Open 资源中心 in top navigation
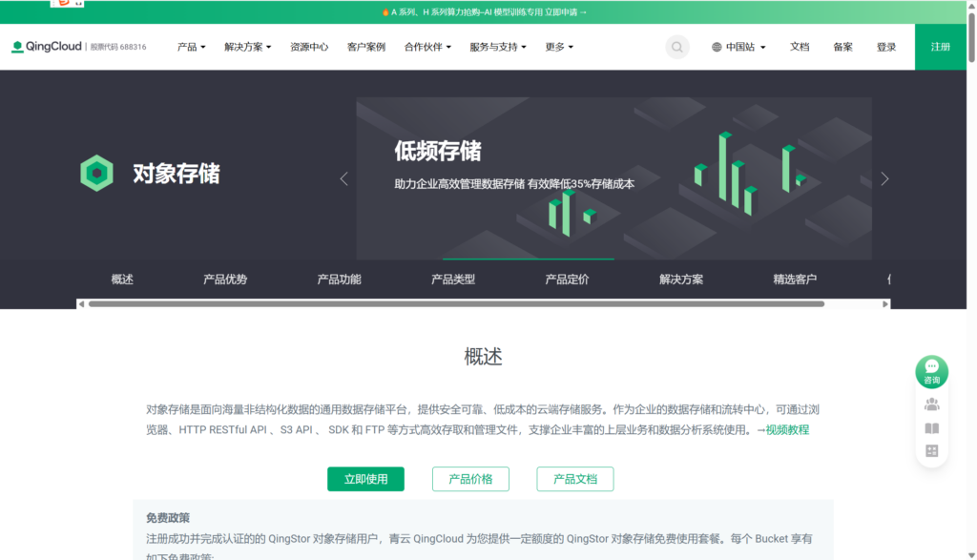 tap(309, 48)
